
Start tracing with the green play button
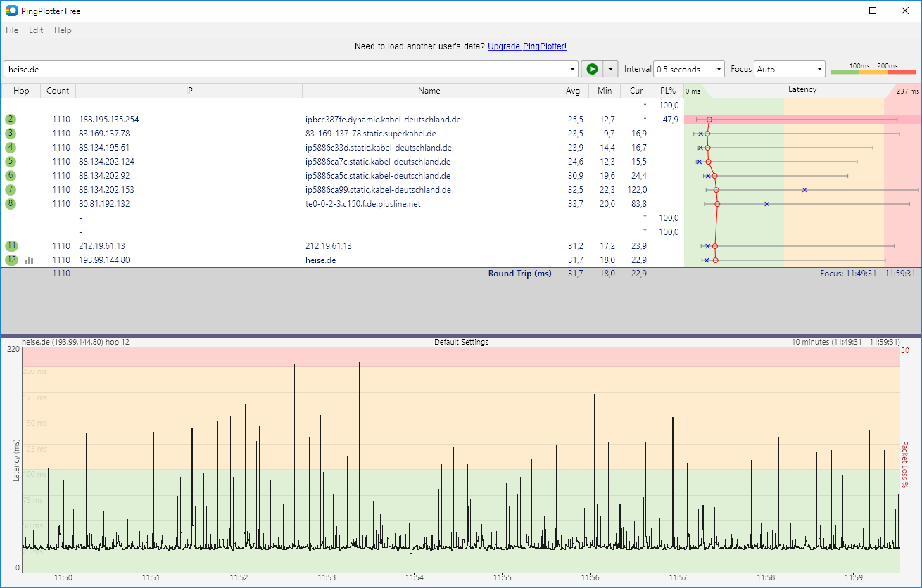(x=592, y=69)
